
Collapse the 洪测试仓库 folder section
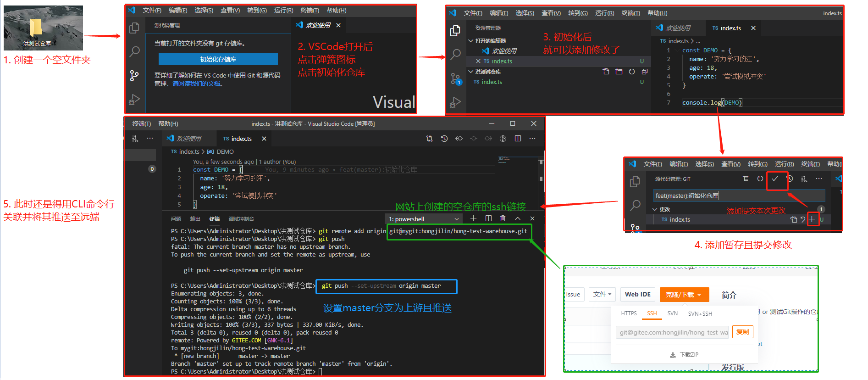[471, 72]
